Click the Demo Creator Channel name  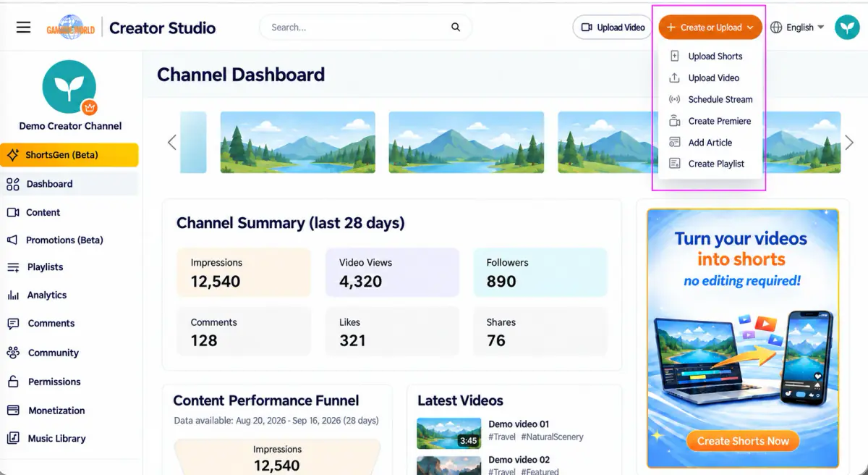tap(70, 126)
